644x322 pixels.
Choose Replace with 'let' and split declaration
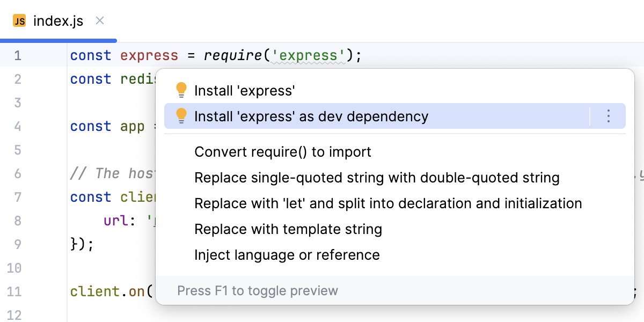coord(394,203)
